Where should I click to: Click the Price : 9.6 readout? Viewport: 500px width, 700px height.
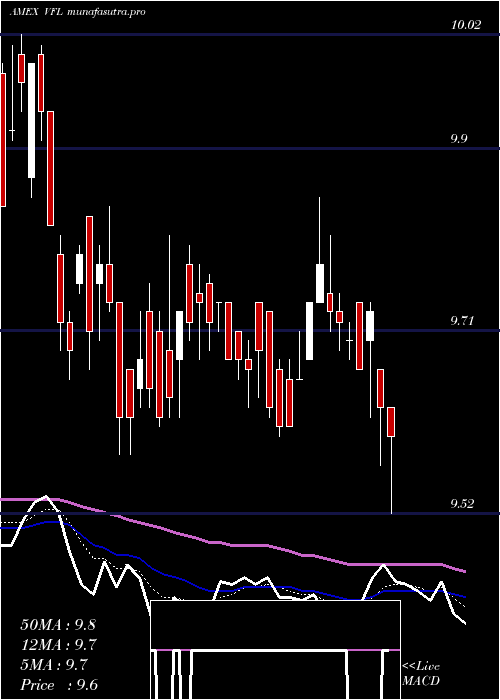point(59,685)
